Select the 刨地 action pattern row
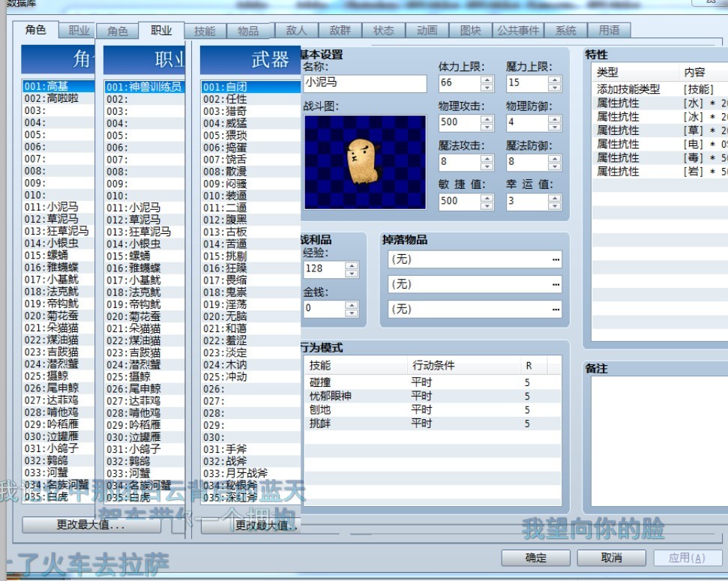Screen dimensions: 728x581 (x=433, y=409)
